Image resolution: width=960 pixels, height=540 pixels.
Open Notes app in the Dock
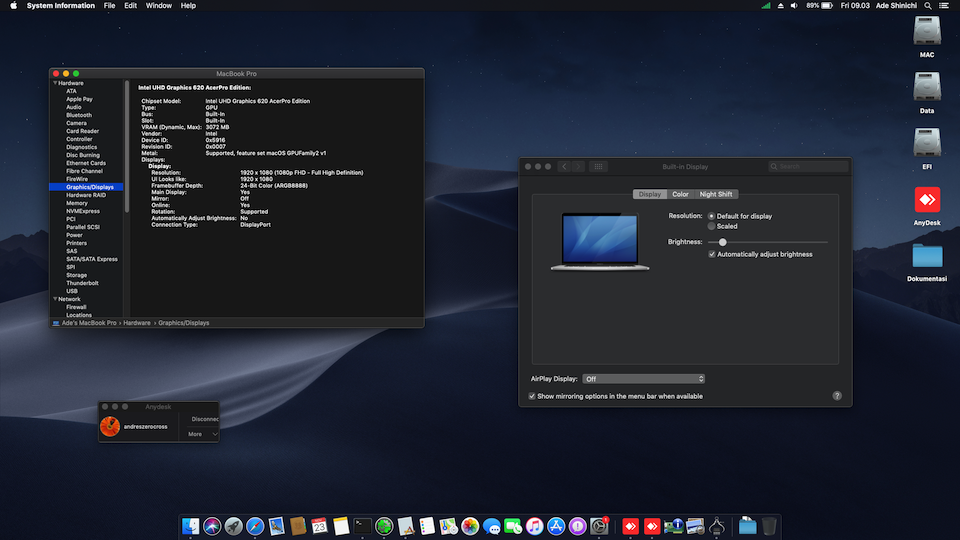pos(341,526)
